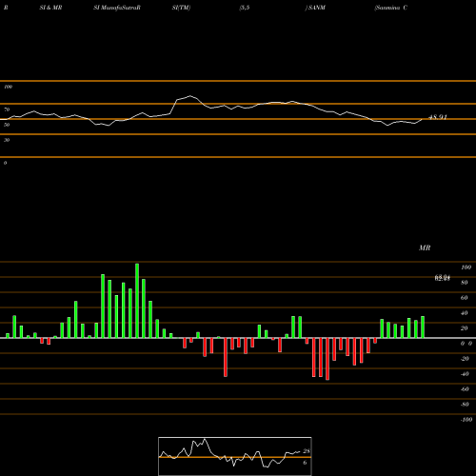Click the -20 label on MR axis

coord(465,359)
